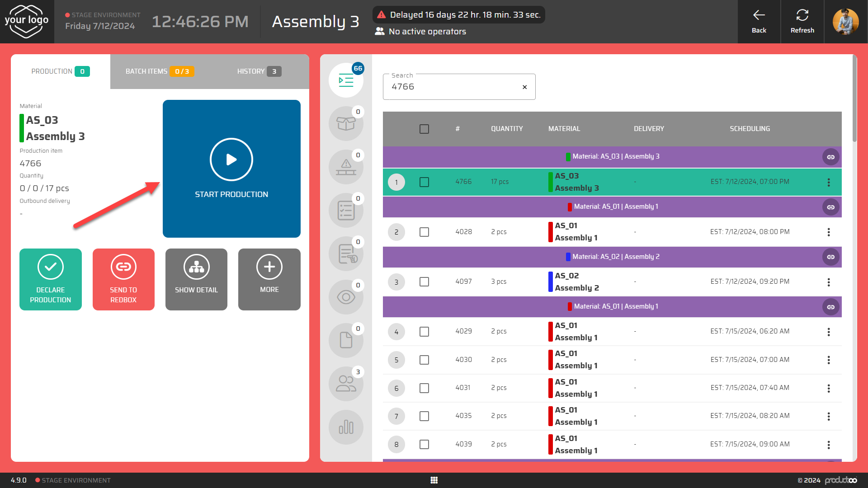Open the package box sidebar icon
Screen dimensions: 868x488
[x=346, y=123]
